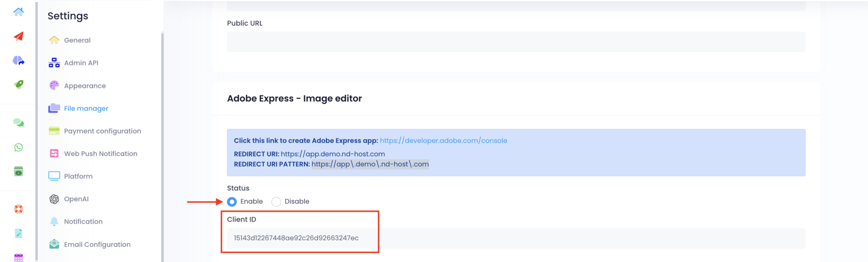This screenshot has height=262, width=868.
Task: Click the palette icon beside Appearance
Action: (54, 85)
